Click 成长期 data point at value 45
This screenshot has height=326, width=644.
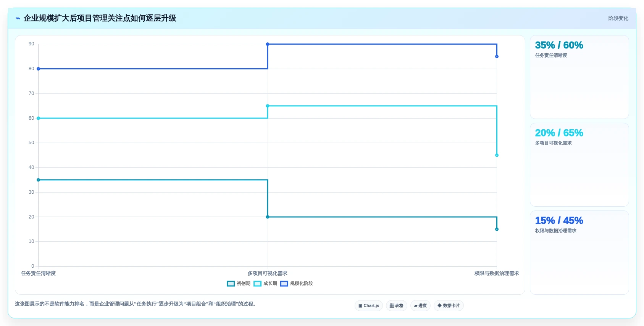pyautogui.click(x=497, y=155)
